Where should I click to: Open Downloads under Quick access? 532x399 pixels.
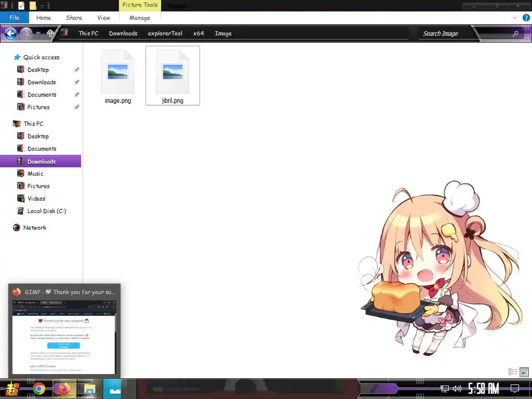[42, 82]
